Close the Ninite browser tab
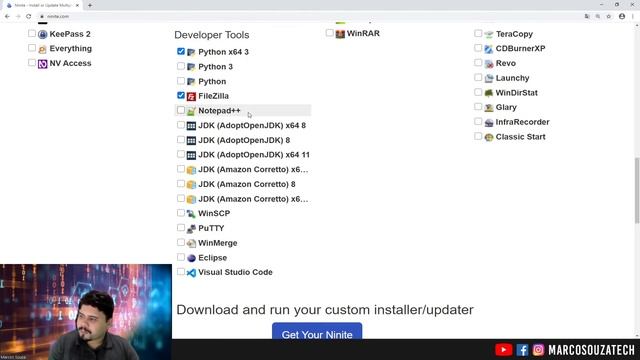The width and height of the screenshot is (640, 360). (77, 5)
